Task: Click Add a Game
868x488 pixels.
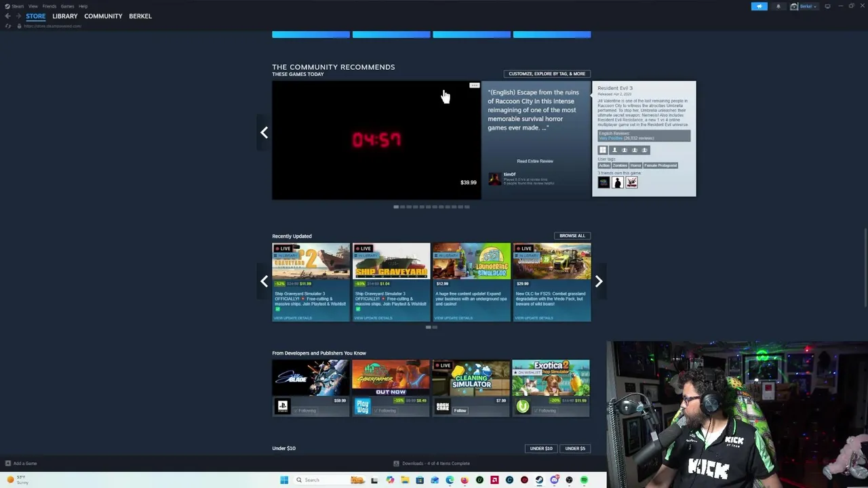Action: tap(20, 464)
